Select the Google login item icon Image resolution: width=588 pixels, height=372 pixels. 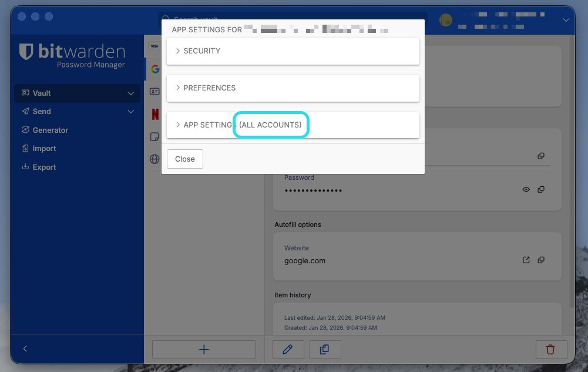click(x=154, y=69)
